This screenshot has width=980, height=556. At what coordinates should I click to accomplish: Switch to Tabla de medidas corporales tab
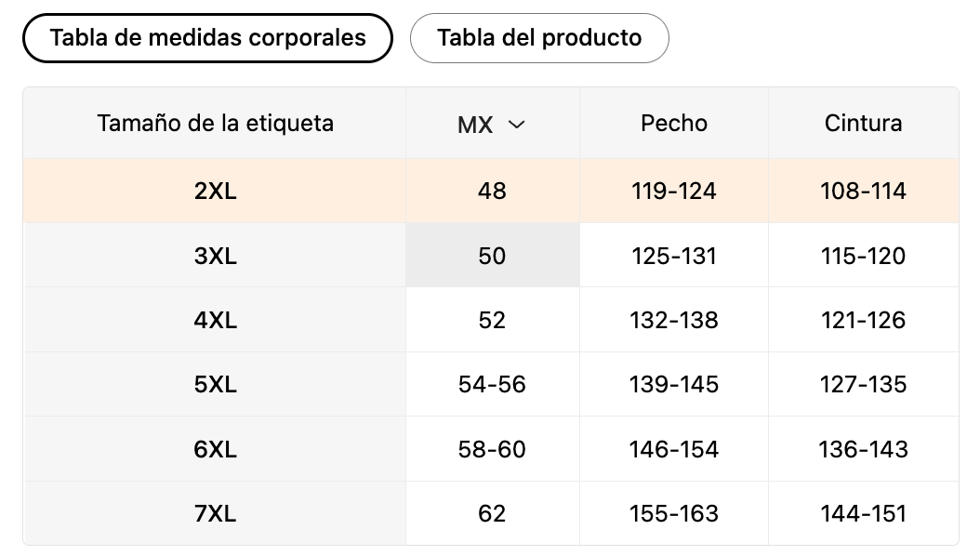(207, 38)
